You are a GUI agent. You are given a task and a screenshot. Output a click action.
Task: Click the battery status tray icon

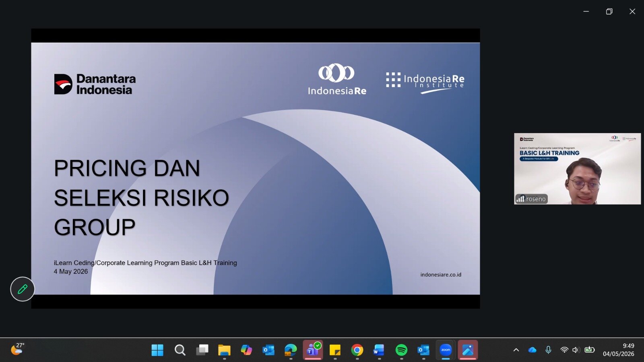(590, 350)
